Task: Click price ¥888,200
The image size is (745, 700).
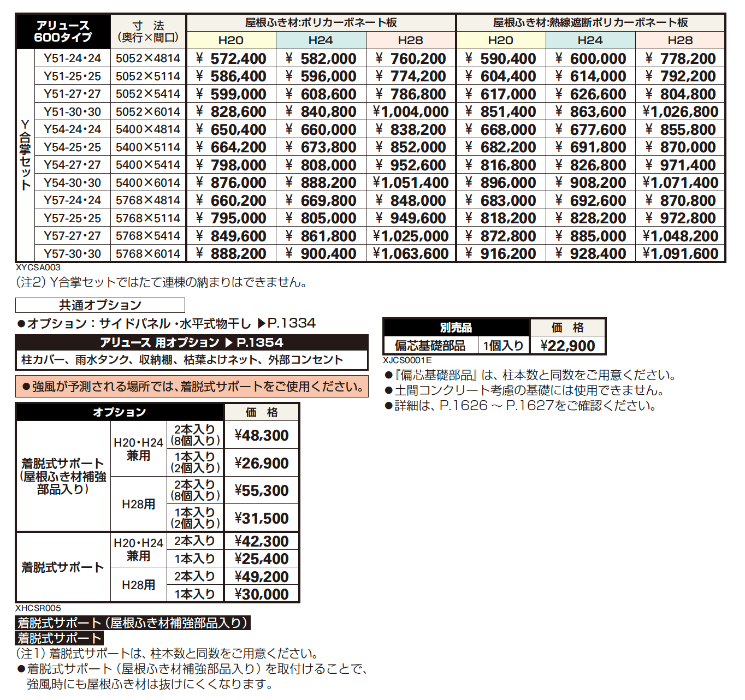Action: coord(231,254)
